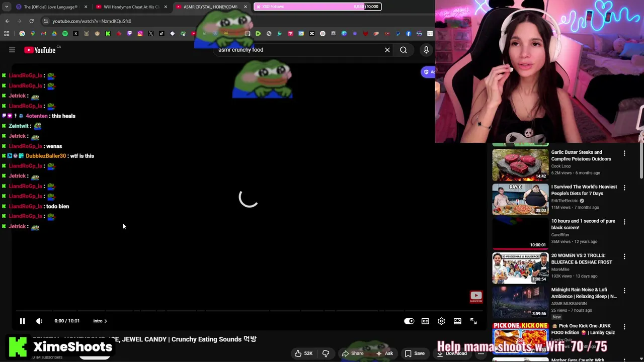The height and width of the screenshot is (362, 644).
Task: Open Cook Loop channel link
Action: click(560, 166)
